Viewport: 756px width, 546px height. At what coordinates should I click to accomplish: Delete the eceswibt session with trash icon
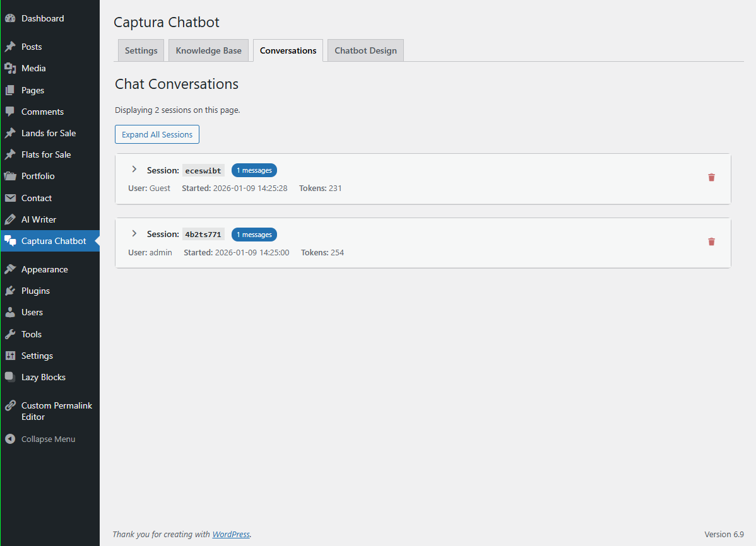711,178
